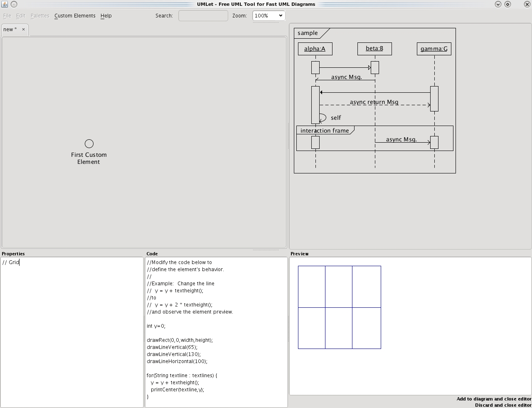This screenshot has height=408, width=532.
Task: Open the Zoom 100% dropdown
Action: click(268, 16)
